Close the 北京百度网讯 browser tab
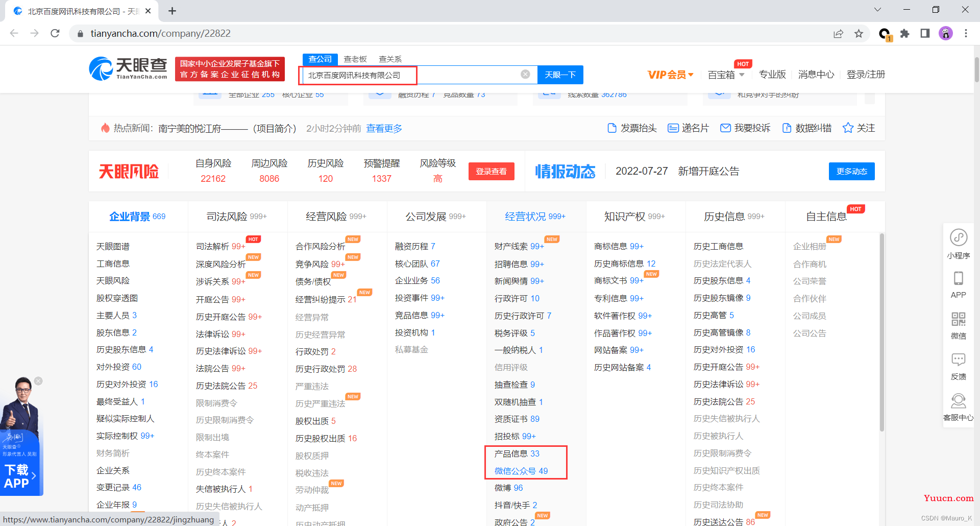Image resolution: width=980 pixels, height=526 pixels. [x=148, y=11]
